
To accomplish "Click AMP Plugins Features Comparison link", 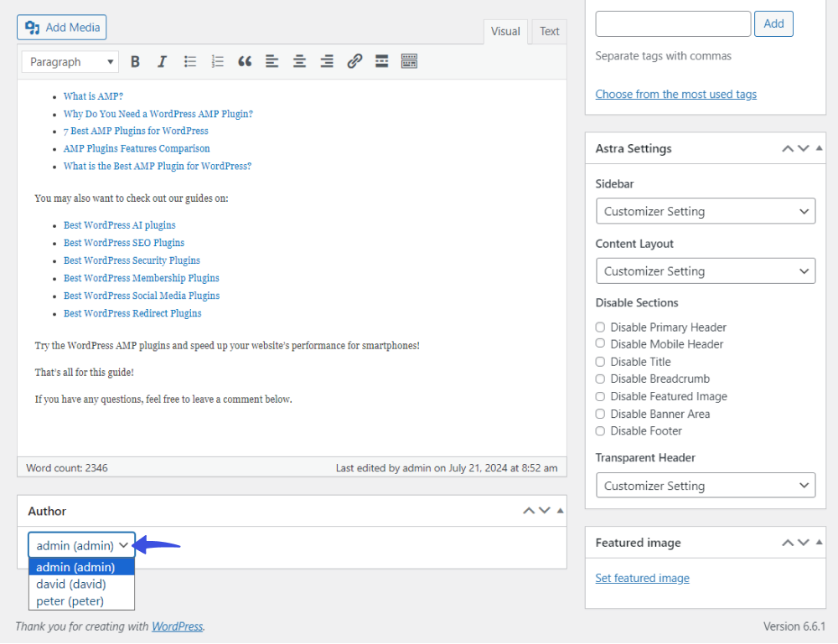I will click(137, 148).
